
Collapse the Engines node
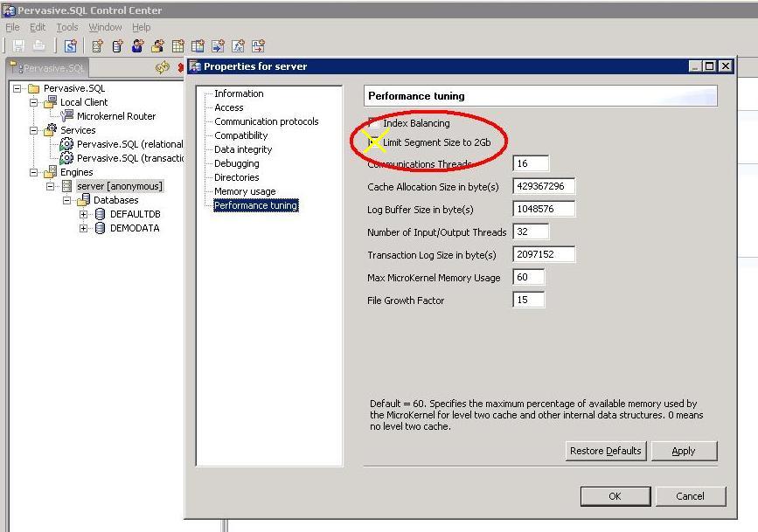coord(34,172)
